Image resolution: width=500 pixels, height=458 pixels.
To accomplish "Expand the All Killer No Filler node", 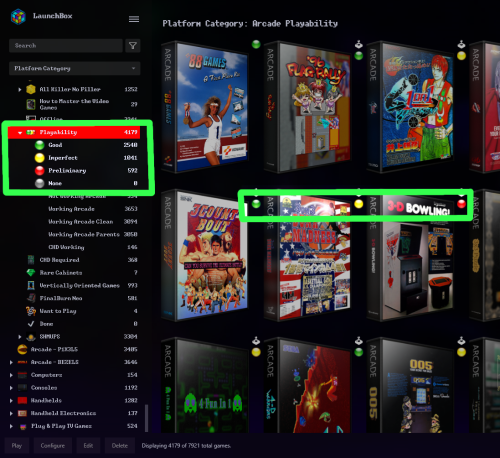I will click(20, 89).
